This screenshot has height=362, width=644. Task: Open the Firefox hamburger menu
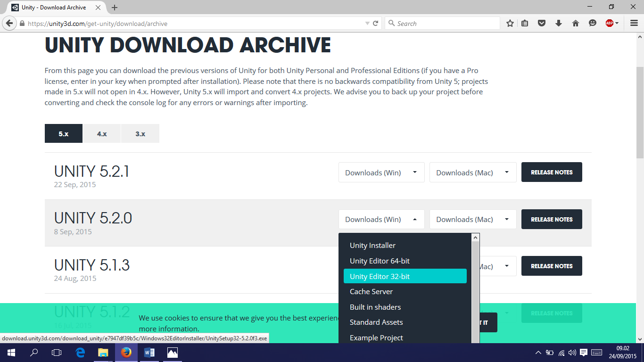click(634, 23)
